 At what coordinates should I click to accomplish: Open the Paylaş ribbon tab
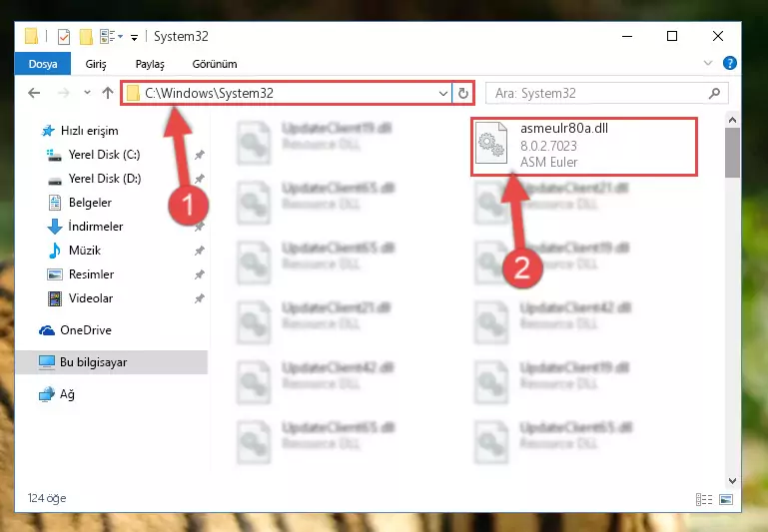coord(150,64)
